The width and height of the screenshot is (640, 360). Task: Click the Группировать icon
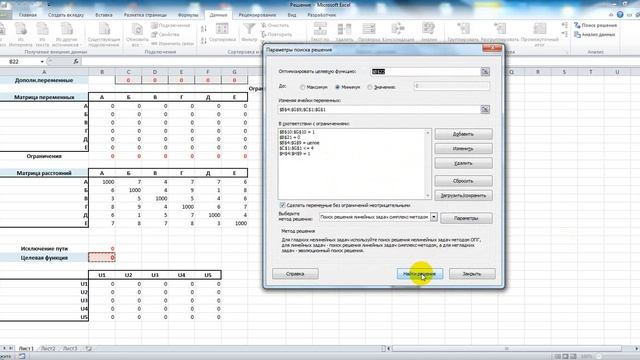tap(463, 32)
